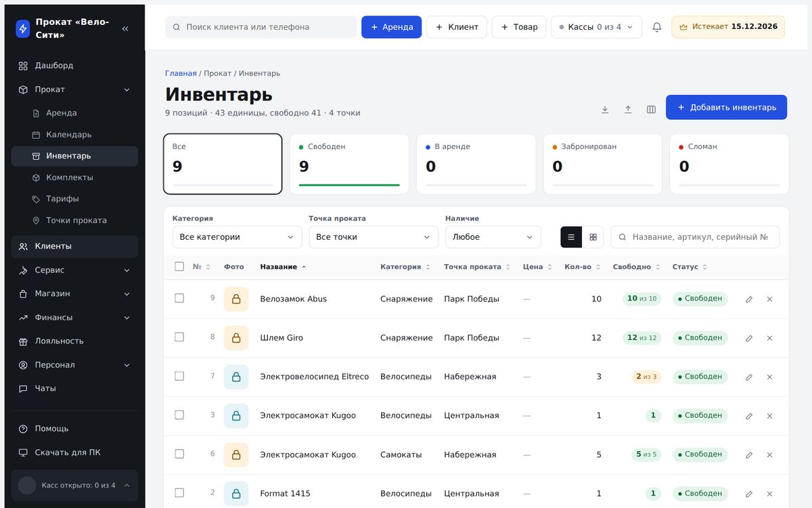Image resolution: width=812 pixels, height=508 pixels.
Task: Open notifications bell icon
Action: (656, 27)
